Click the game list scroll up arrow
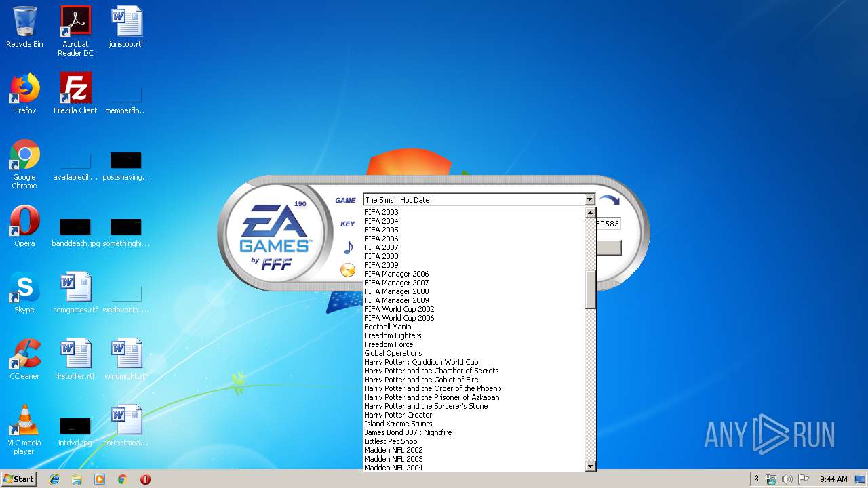The image size is (868, 488). coord(590,213)
